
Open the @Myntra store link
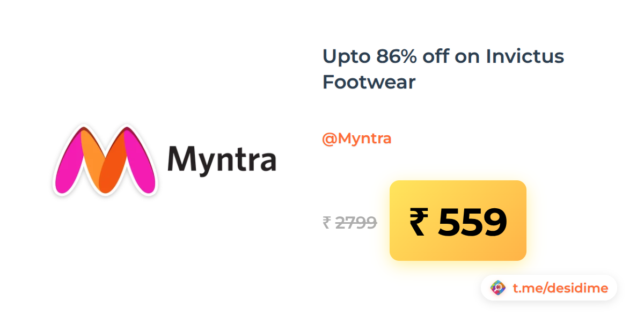tap(356, 138)
